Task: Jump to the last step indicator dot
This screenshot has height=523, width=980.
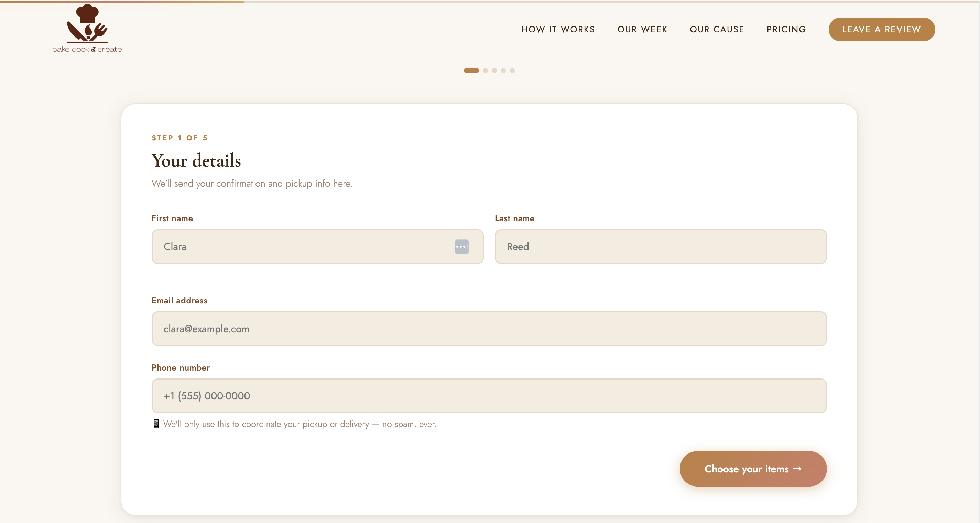Action: pos(512,71)
